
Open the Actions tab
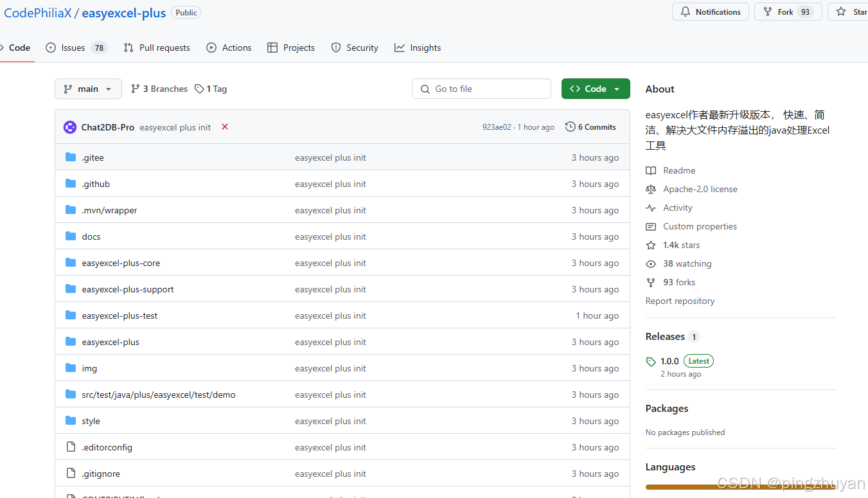click(x=229, y=48)
